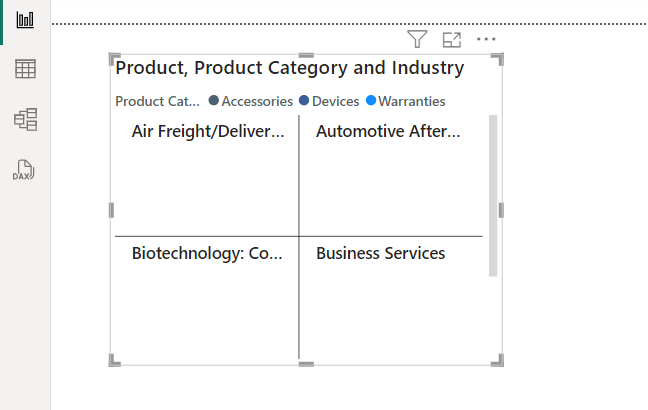This screenshot has height=410, width=648.
Task: Click the right-middle resize handle
Action: click(501, 210)
